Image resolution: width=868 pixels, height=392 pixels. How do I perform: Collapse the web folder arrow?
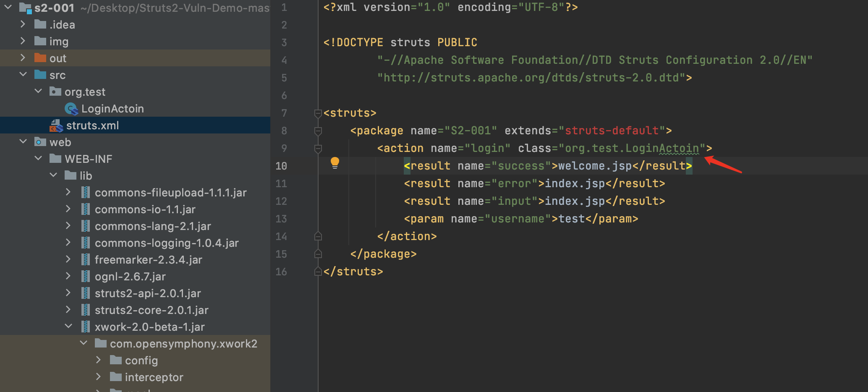point(23,141)
